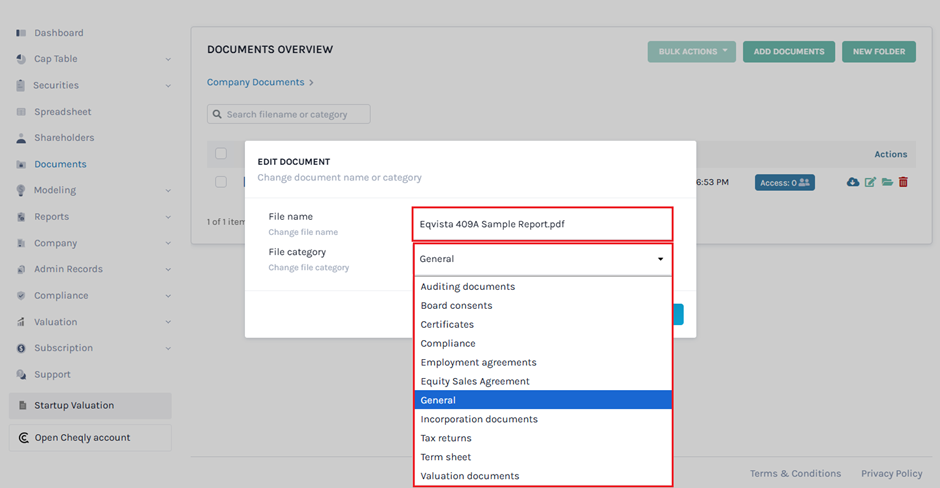
Task: Click the green edit document icon
Action: pyautogui.click(x=870, y=182)
